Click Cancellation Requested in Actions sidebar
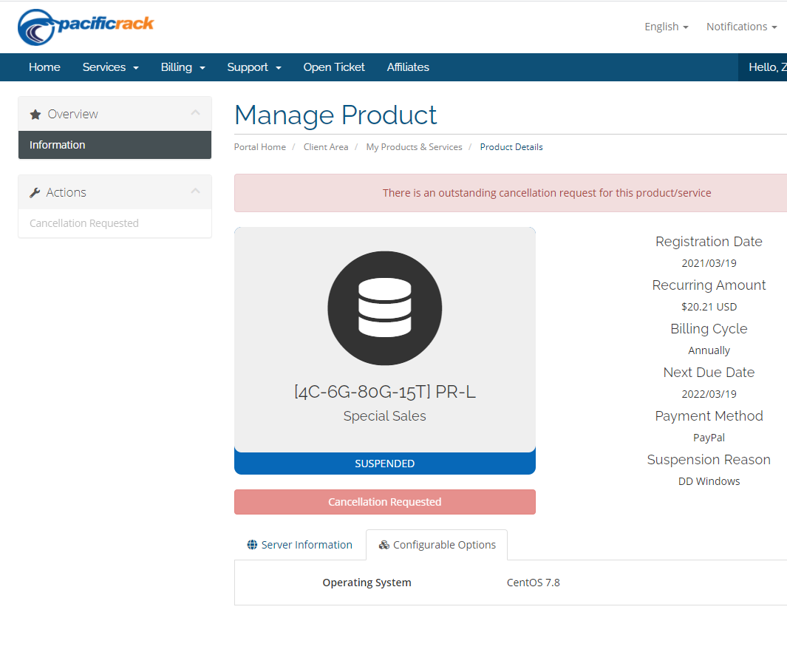The width and height of the screenshot is (787, 672). point(115,223)
